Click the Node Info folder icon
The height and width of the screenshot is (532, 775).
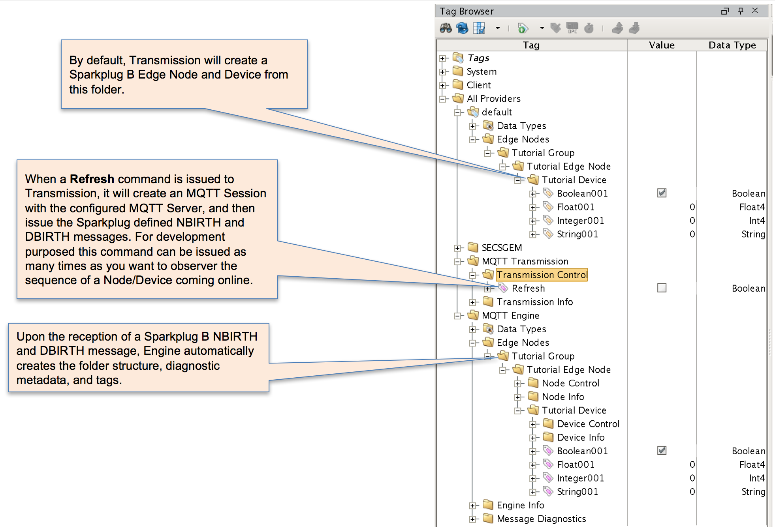pyautogui.click(x=534, y=396)
